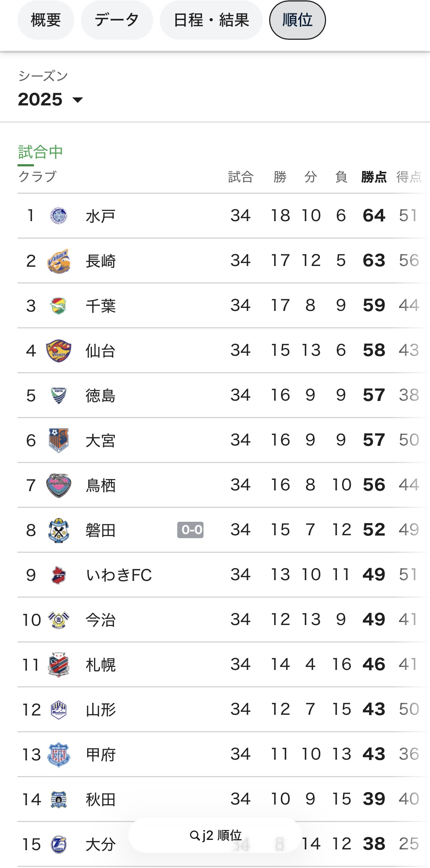The height and width of the screenshot is (868, 430).
Task: Open the 今治 team name link
Action: [101, 620]
